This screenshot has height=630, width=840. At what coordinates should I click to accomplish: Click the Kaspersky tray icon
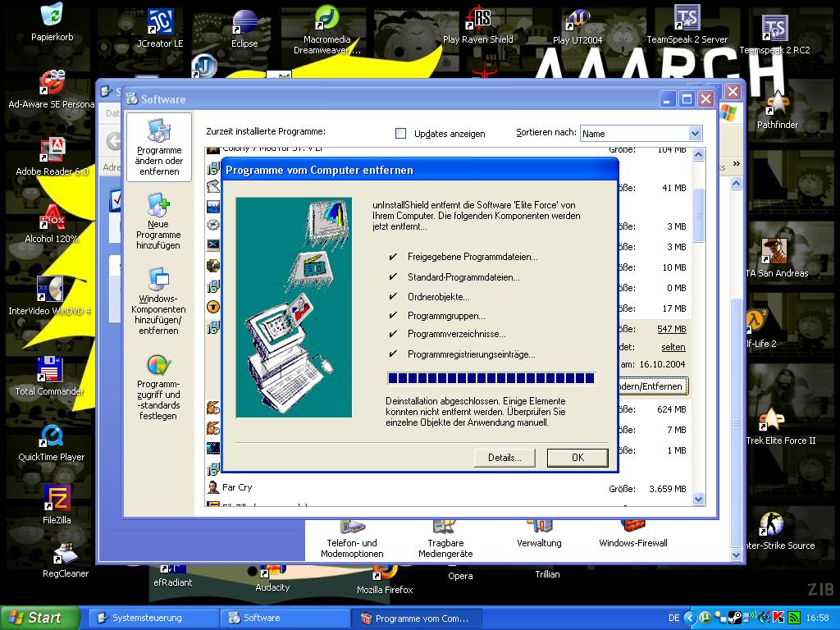(x=778, y=618)
